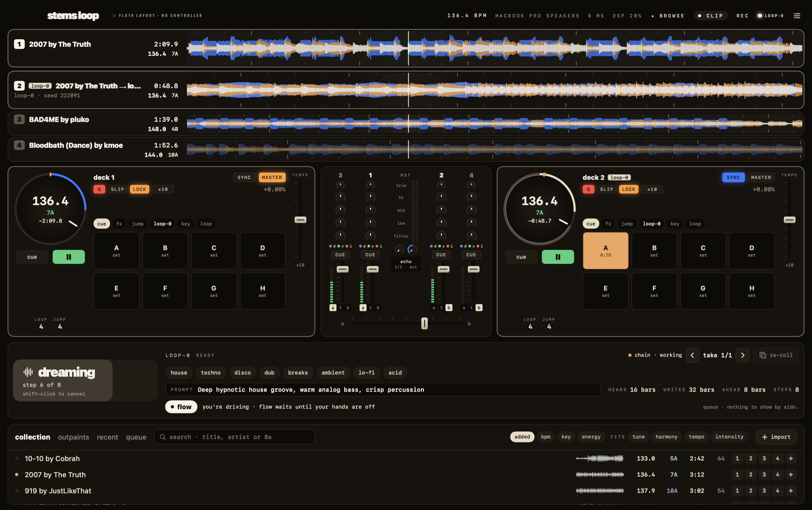Screen dimensions: 812x510
Task: Open the ±10 tempo range selector on deck 2
Action: pos(652,189)
